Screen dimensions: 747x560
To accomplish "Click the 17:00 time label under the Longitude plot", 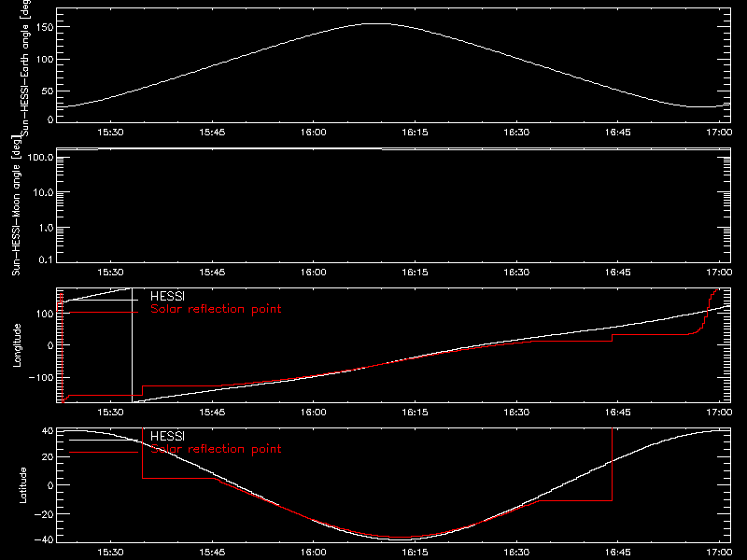I will (x=719, y=413).
